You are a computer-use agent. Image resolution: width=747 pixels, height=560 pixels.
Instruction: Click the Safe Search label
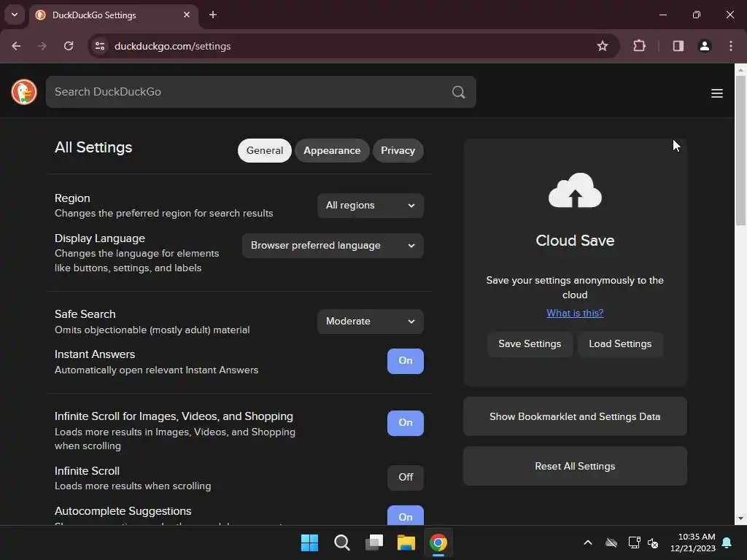click(85, 314)
